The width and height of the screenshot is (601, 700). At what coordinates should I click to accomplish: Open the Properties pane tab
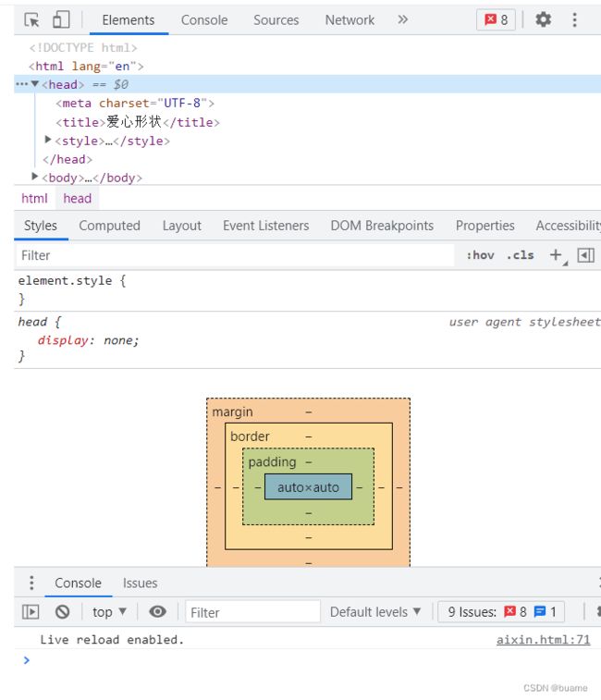pos(484,226)
